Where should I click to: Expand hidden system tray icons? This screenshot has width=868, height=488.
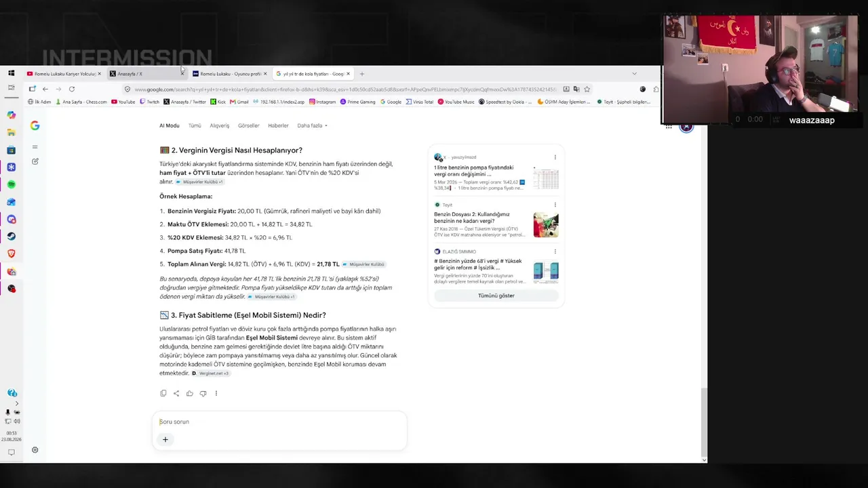(17, 403)
